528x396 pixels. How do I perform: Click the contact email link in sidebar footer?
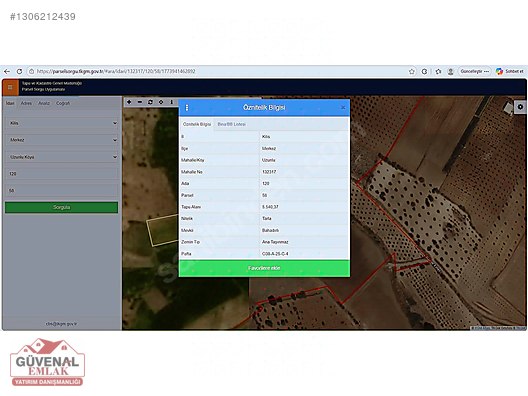click(x=61, y=324)
